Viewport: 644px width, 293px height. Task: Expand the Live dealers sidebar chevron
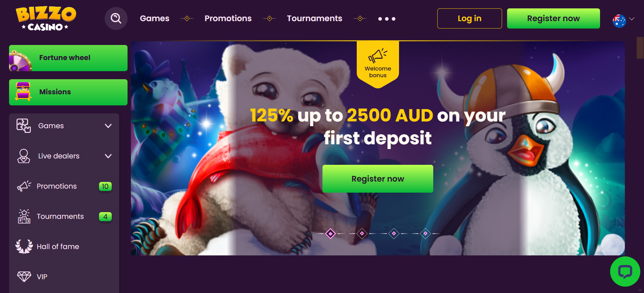108,156
